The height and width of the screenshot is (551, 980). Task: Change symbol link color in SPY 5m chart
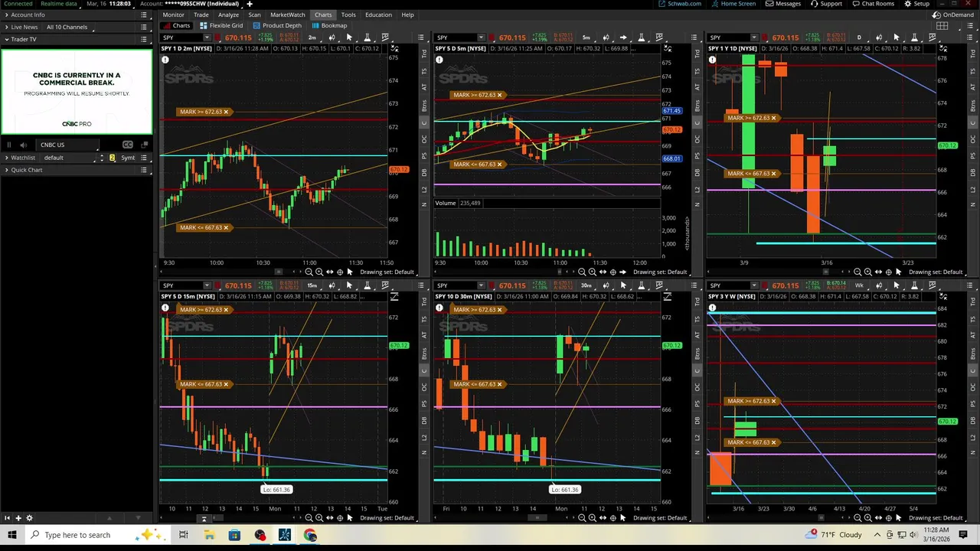(492, 37)
